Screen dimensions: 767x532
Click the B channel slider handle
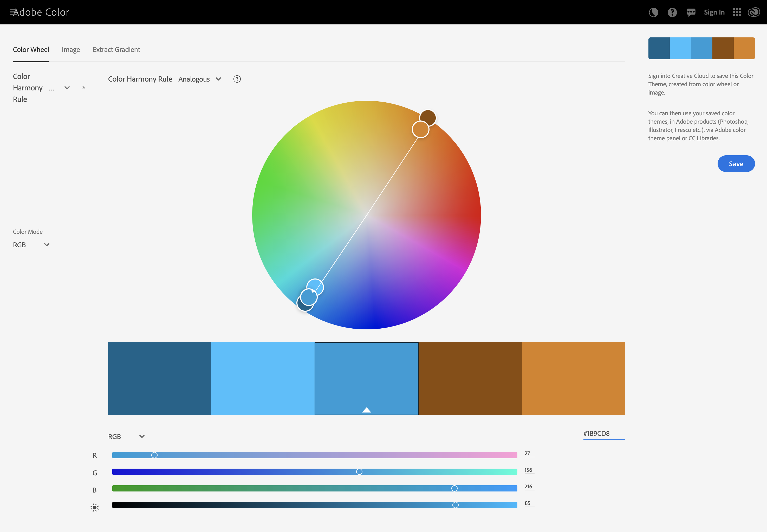(x=454, y=488)
